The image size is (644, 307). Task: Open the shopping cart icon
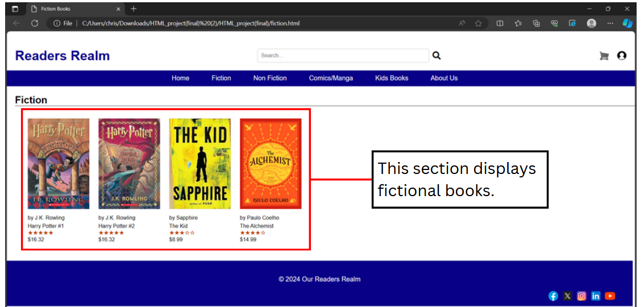(604, 56)
